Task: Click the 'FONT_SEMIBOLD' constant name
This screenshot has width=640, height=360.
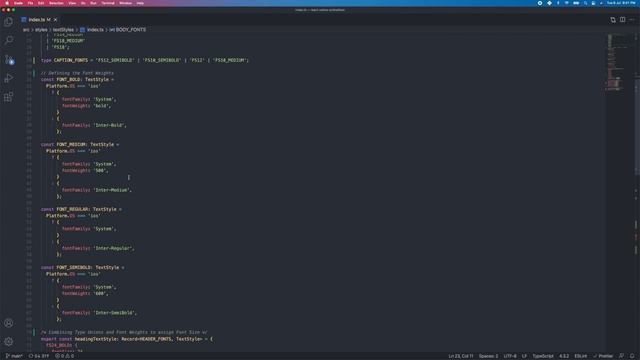Action: point(74,268)
